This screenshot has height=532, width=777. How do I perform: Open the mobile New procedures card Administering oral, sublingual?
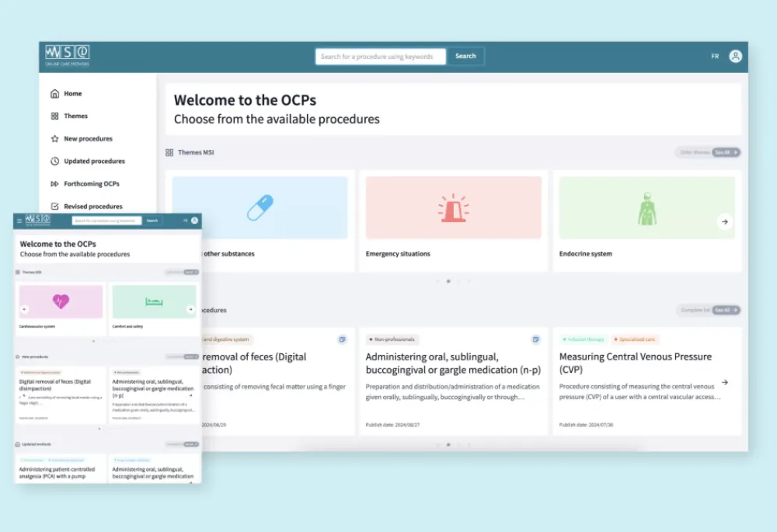pyautogui.click(x=154, y=395)
